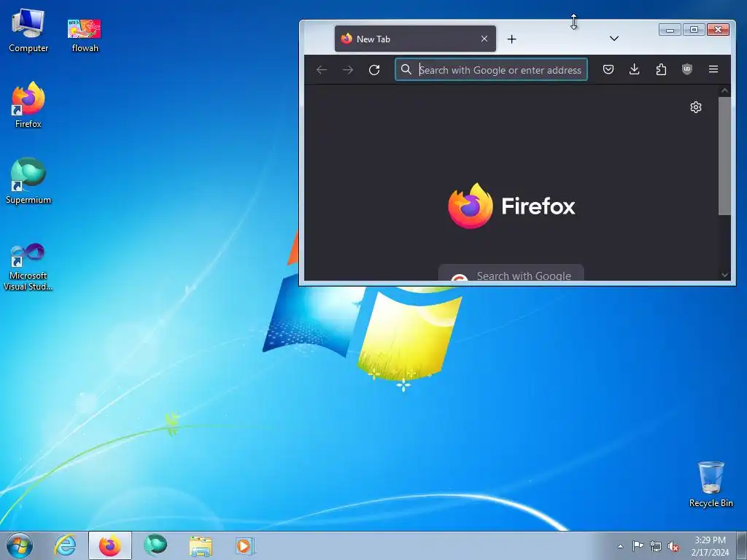Select the flowah image desktop icon
Viewport: 747px width, 560px height.
85,35
